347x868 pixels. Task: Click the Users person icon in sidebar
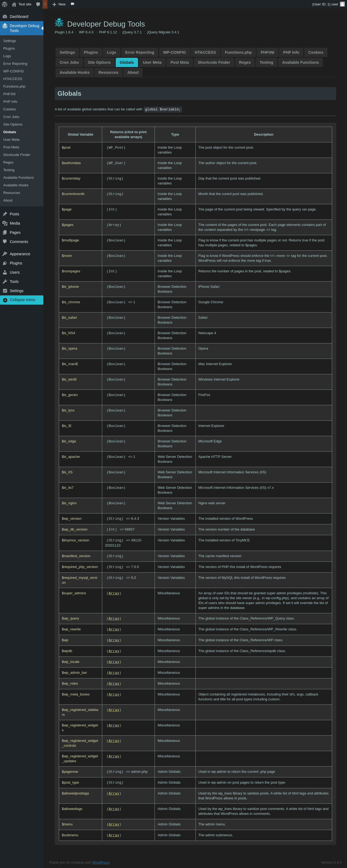click(x=5, y=272)
